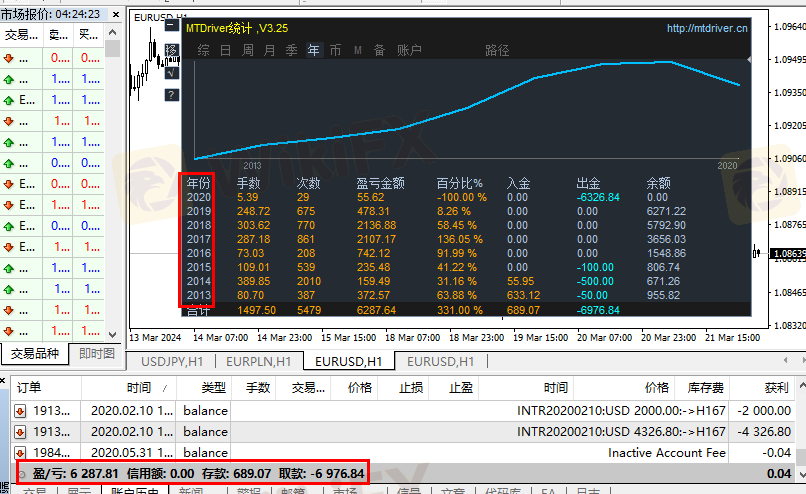Image resolution: width=806 pixels, height=494 pixels.
Task: Switch to the 币 currency tab in MTDriver
Action: coord(336,50)
